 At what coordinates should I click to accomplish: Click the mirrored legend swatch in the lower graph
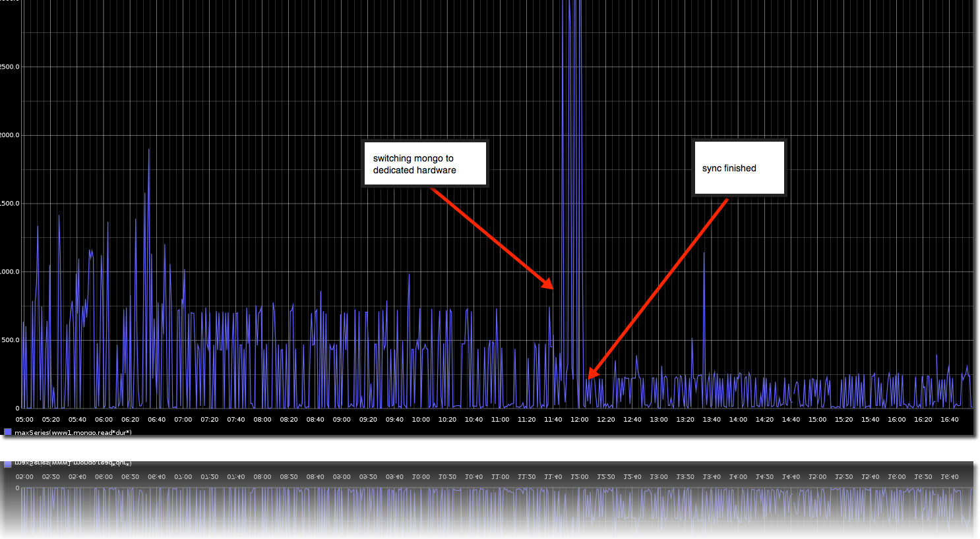click(8, 464)
